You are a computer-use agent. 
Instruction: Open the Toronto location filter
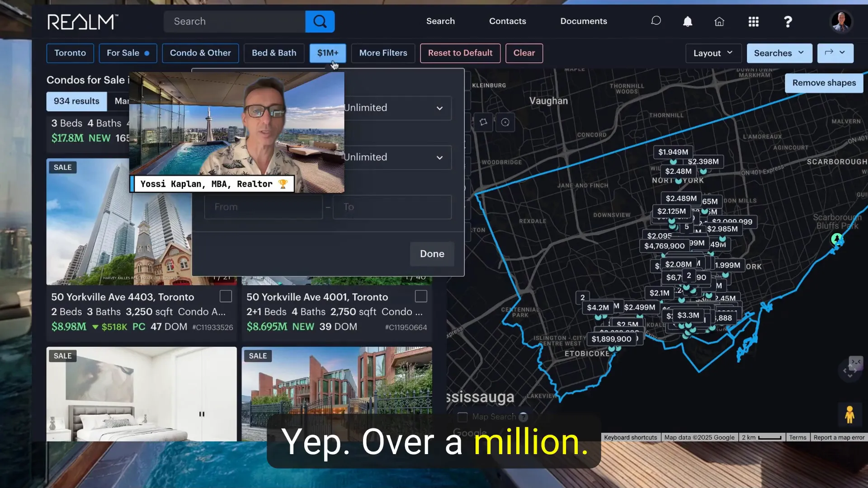[x=70, y=53]
